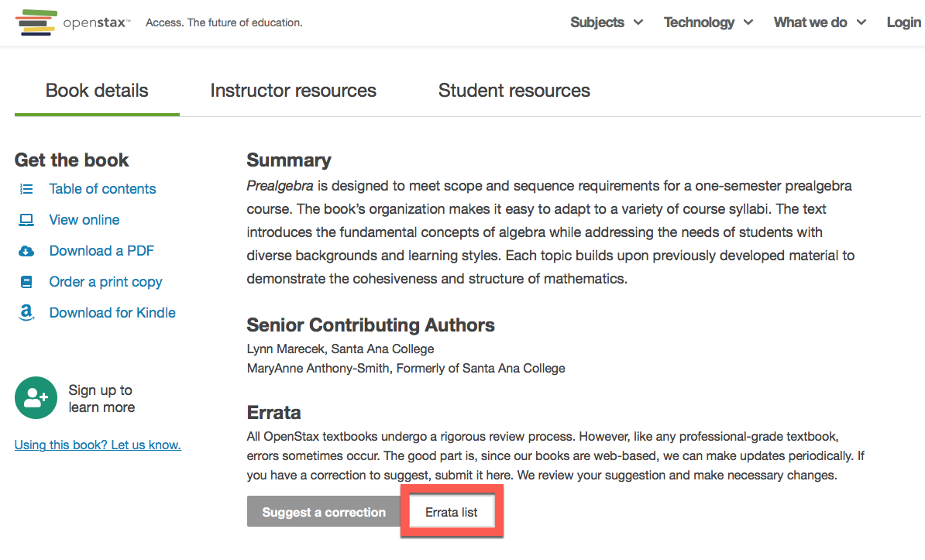Open the Student resources tab
Screen dimensions: 925x560
(514, 90)
